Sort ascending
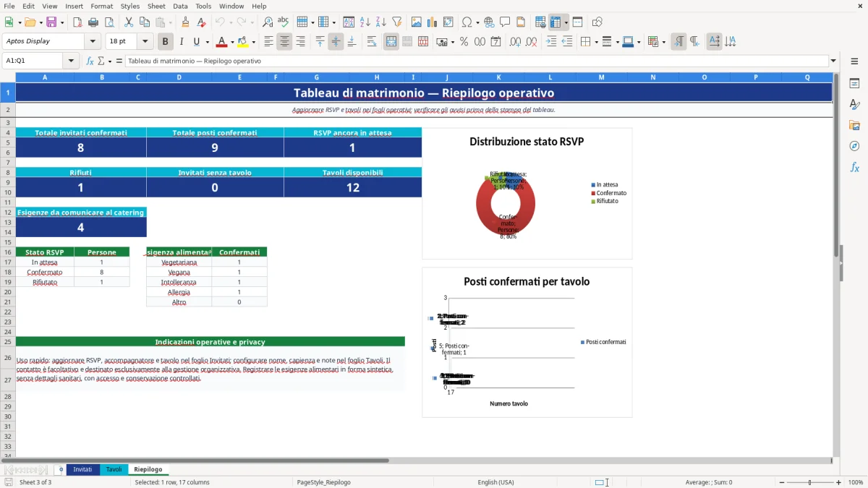 click(365, 22)
